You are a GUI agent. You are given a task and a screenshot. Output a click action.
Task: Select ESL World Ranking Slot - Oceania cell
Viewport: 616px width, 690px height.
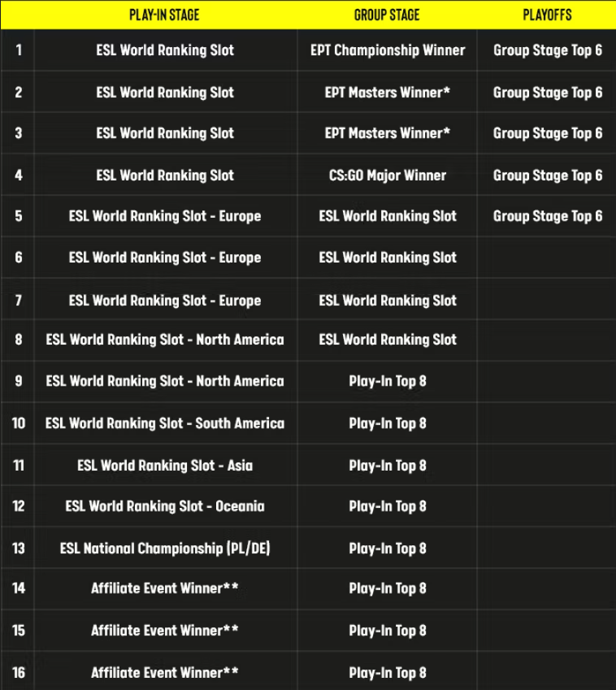coord(165,506)
